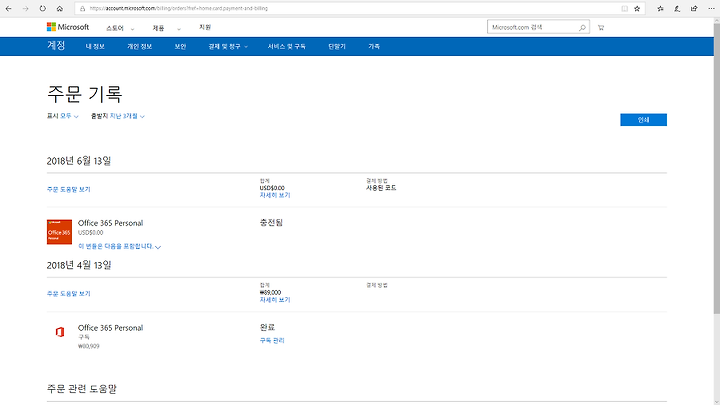Click Office 365 Personal title in June order

click(x=110, y=223)
